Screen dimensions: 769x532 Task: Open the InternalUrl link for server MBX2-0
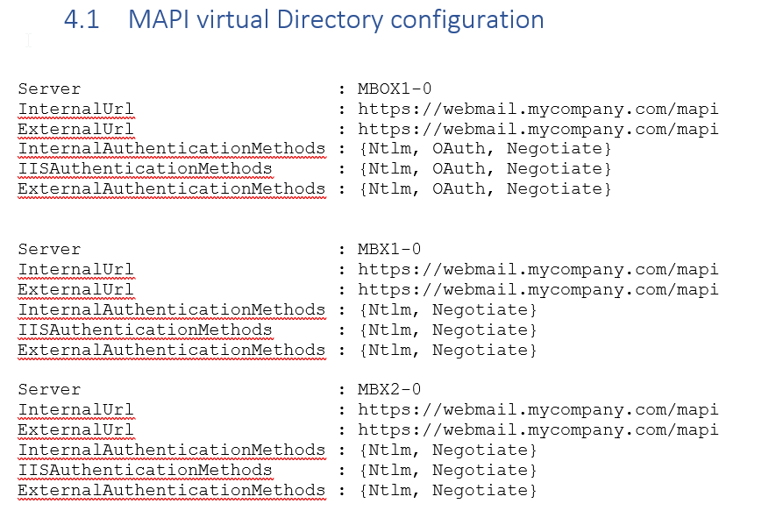[x=538, y=409]
